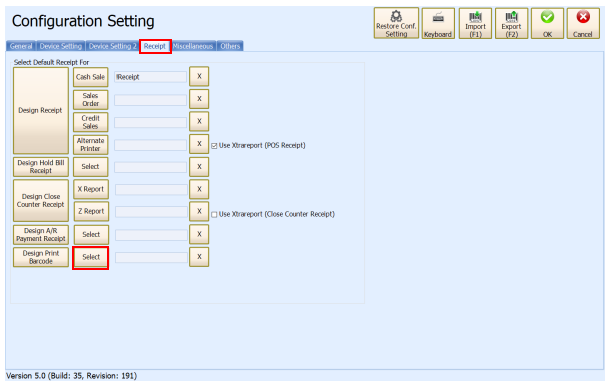The image size is (608, 387).
Task: Click the Cash Sale button
Action: (90, 77)
